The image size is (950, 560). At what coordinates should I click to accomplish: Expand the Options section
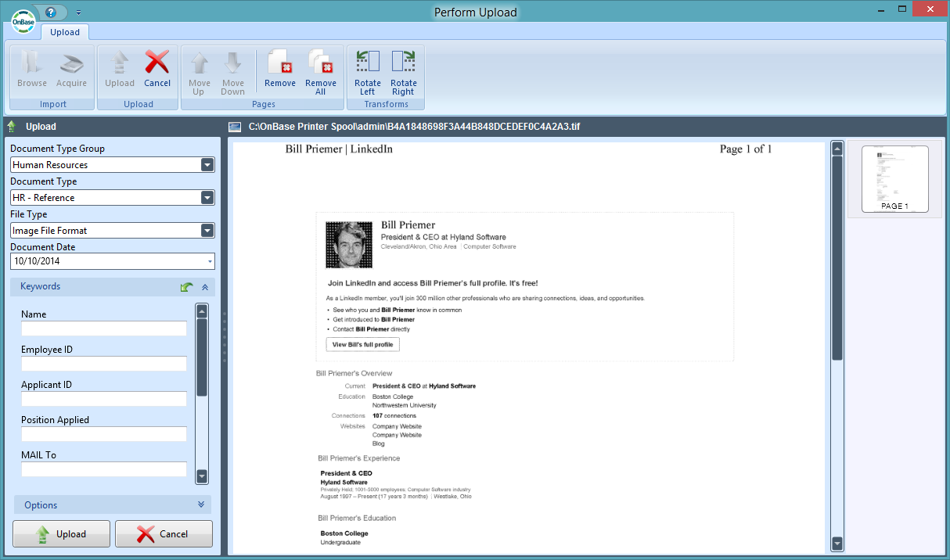201,505
